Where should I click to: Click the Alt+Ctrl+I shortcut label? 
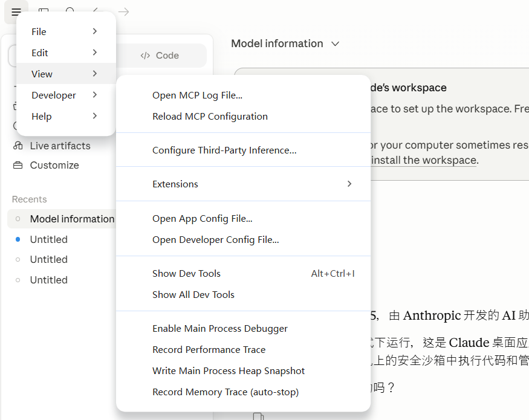[333, 274]
